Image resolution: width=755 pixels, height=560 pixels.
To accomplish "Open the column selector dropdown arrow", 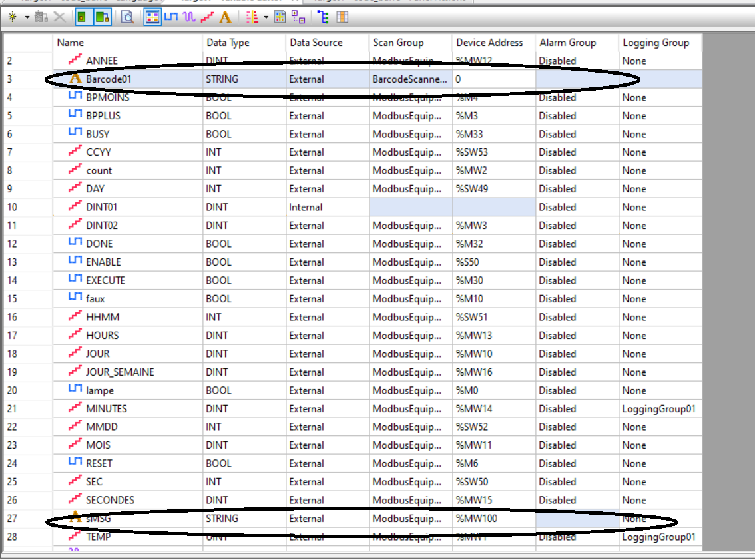I will pyautogui.click(x=266, y=17).
